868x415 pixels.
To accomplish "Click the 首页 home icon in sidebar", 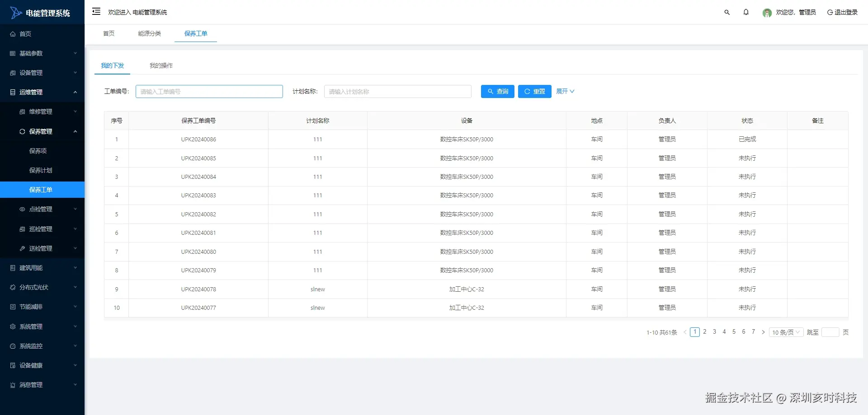I will (x=13, y=34).
